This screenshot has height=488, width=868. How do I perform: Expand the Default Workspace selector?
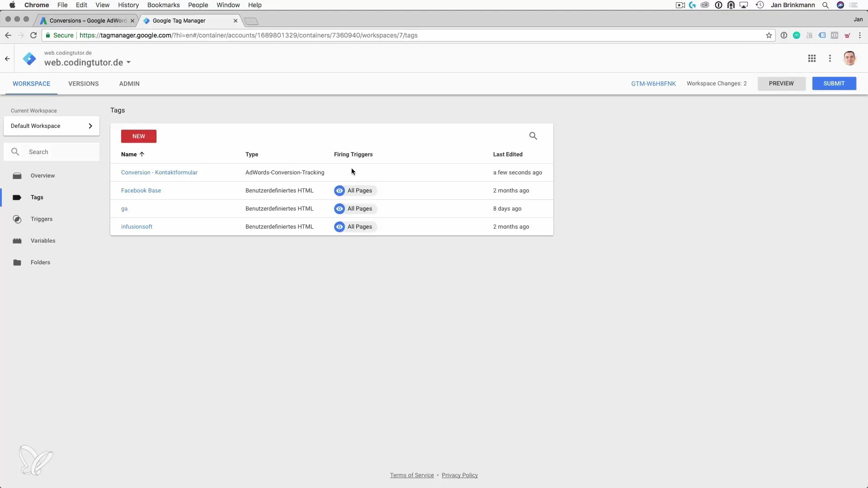coord(52,126)
